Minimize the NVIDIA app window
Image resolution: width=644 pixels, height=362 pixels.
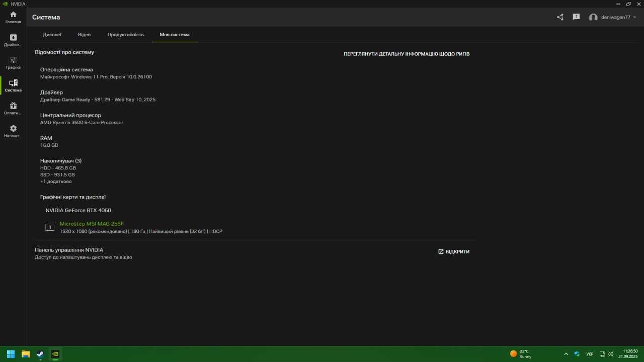point(618,4)
